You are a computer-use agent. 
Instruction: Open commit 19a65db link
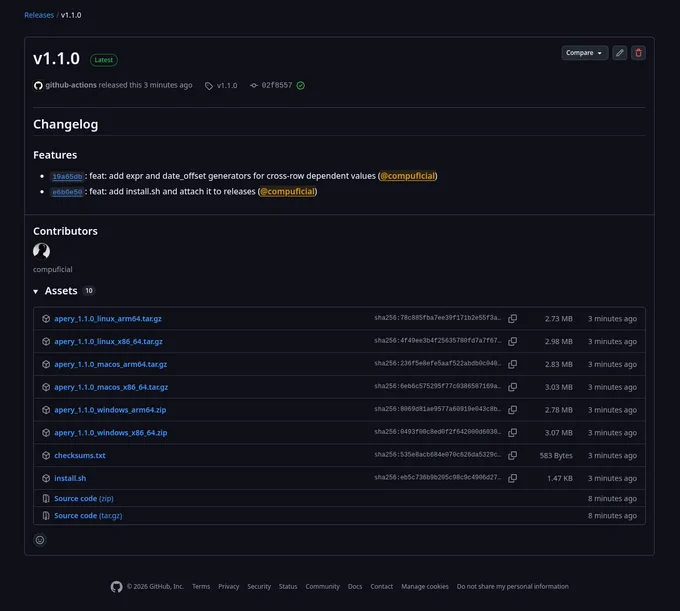pos(67,176)
